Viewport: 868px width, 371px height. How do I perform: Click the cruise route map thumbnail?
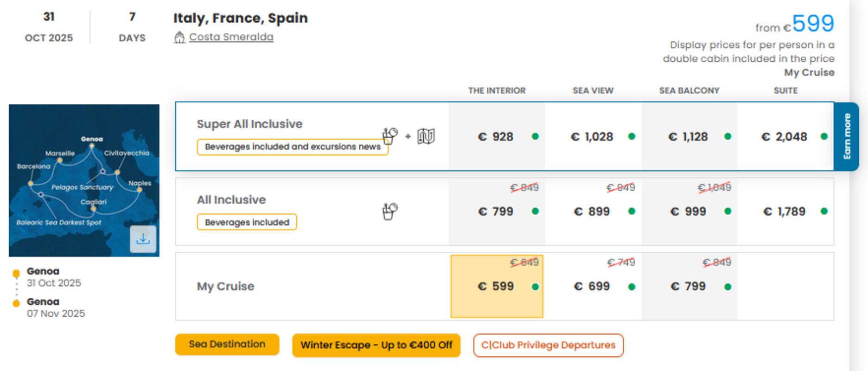pos(84,180)
